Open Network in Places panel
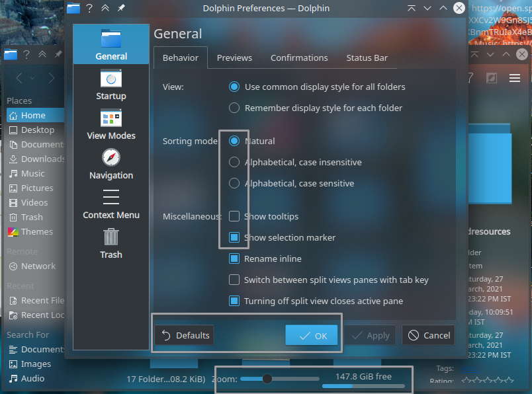 click(x=35, y=266)
